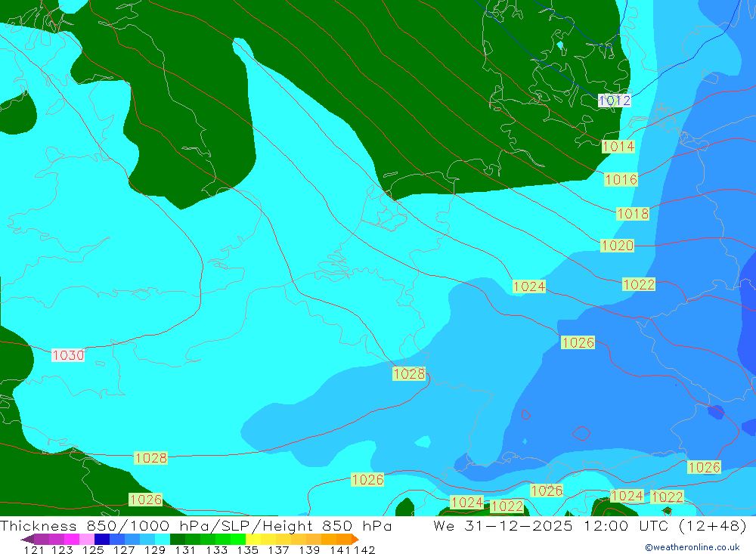Click the 1028 label below the 1030 contour
The width and height of the screenshot is (756, 554).
[151, 457]
